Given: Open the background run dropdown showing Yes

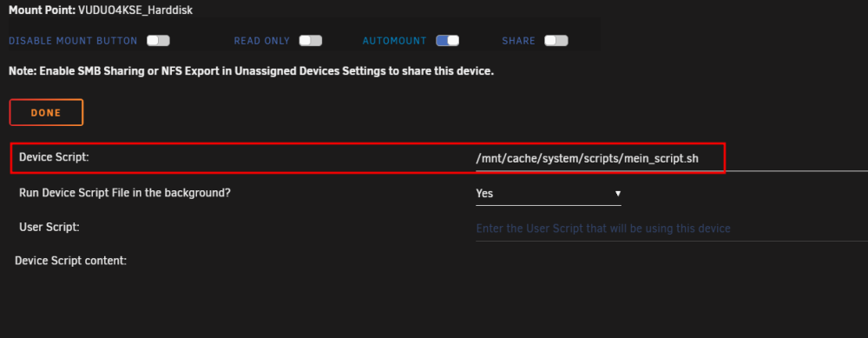Looking at the screenshot, I should pos(549,194).
